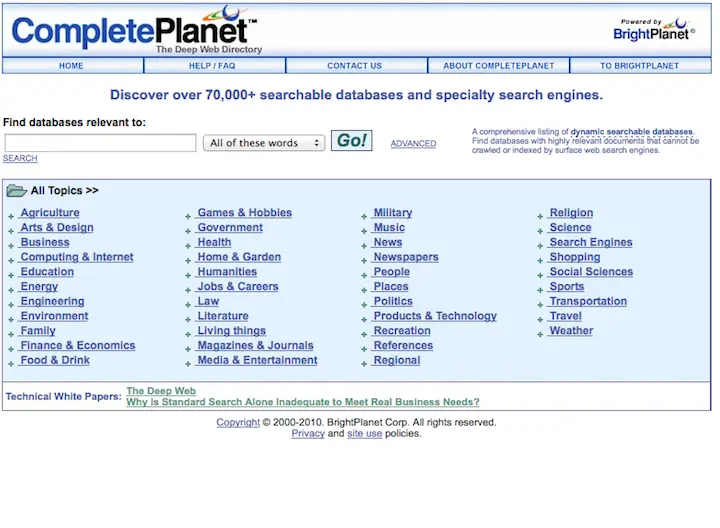Expand the plus icon next to Religion
Image resolution: width=720 pixels, height=528 pixels.
[x=541, y=215]
